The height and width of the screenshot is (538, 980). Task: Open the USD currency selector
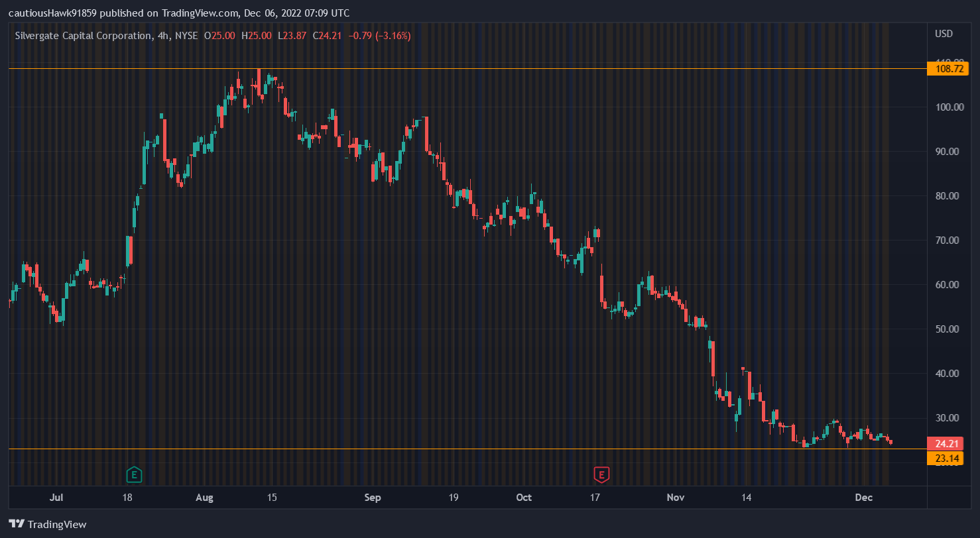944,34
